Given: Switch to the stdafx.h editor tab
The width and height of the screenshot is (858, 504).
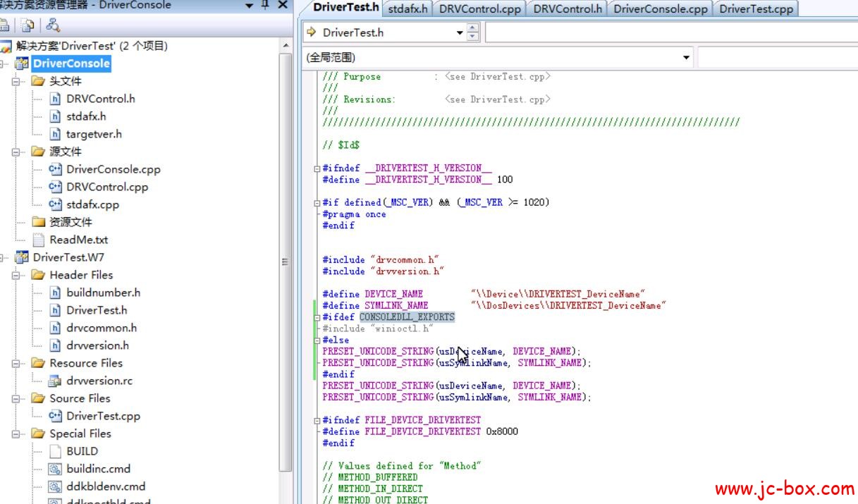Looking at the screenshot, I should click(x=408, y=8).
